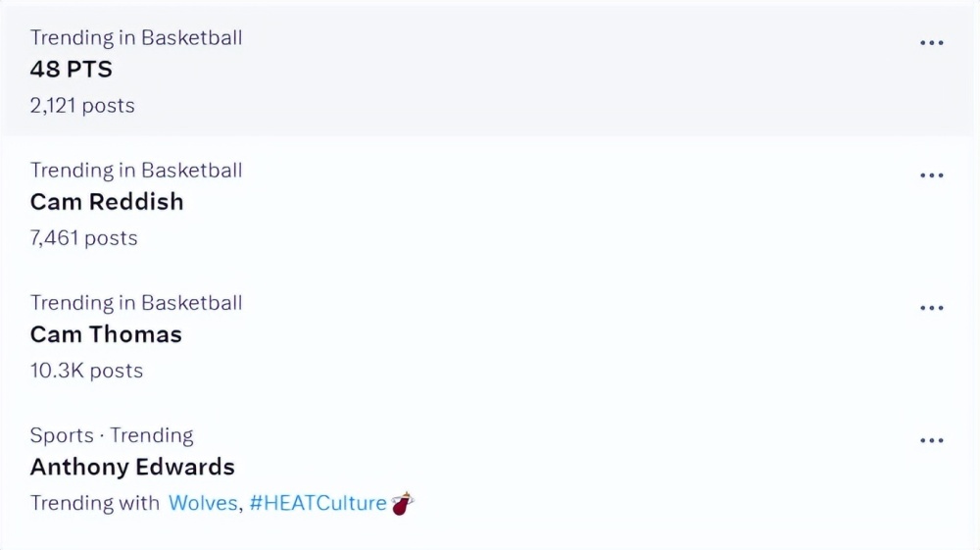Viewport: 980px width, 550px height.
Task: Follow the Wolves related trend link
Action: tap(203, 503)
